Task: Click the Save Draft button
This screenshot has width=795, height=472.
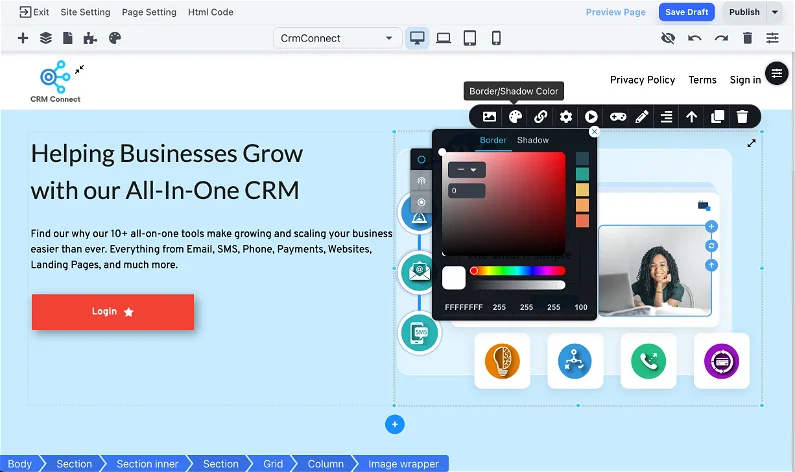Action: [x=686, y=12]
